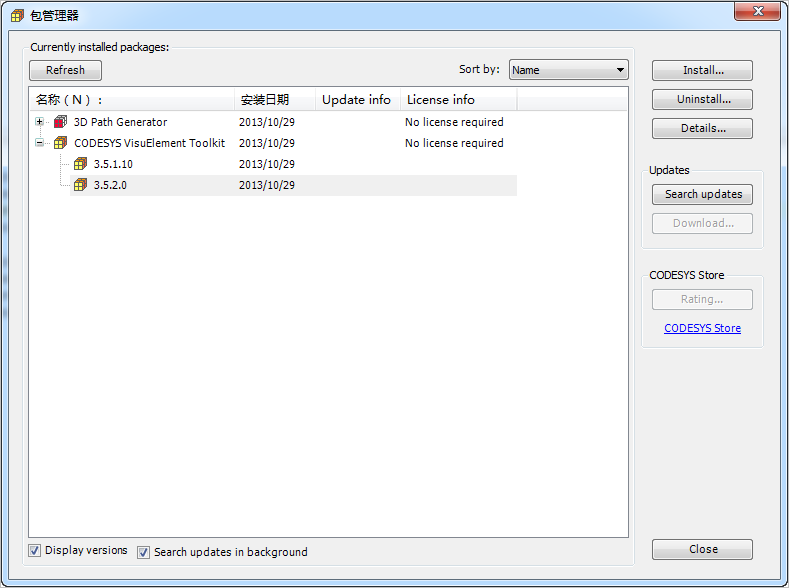Click the 3D Path Generator red package icon
This screenshot has width=789, height=588.
60,122
